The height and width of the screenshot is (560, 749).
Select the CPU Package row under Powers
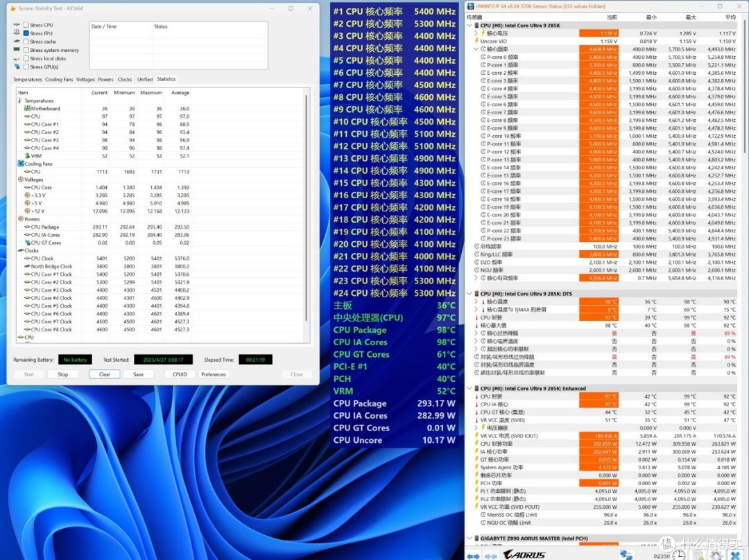[x=103, y=227]
